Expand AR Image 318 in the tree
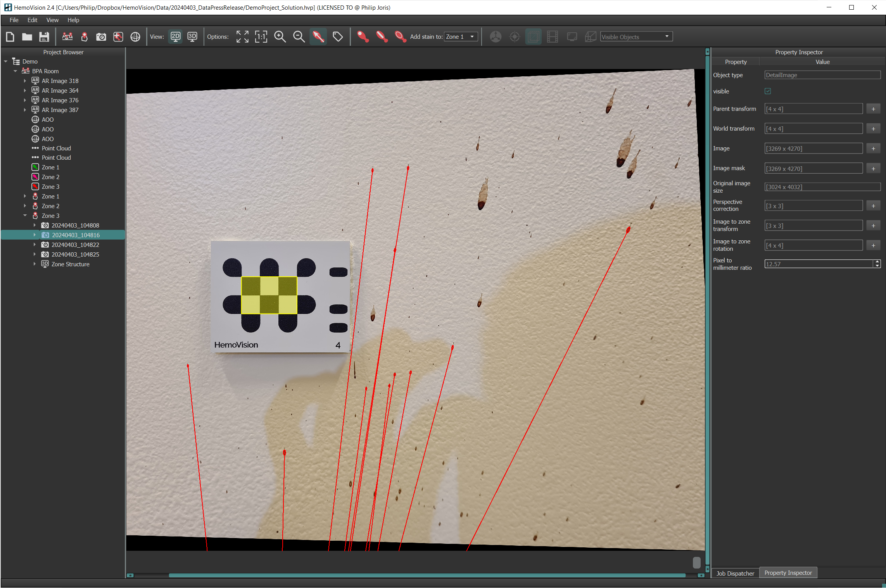This screenshot has height=588, width=886. (x=25, y=81)
